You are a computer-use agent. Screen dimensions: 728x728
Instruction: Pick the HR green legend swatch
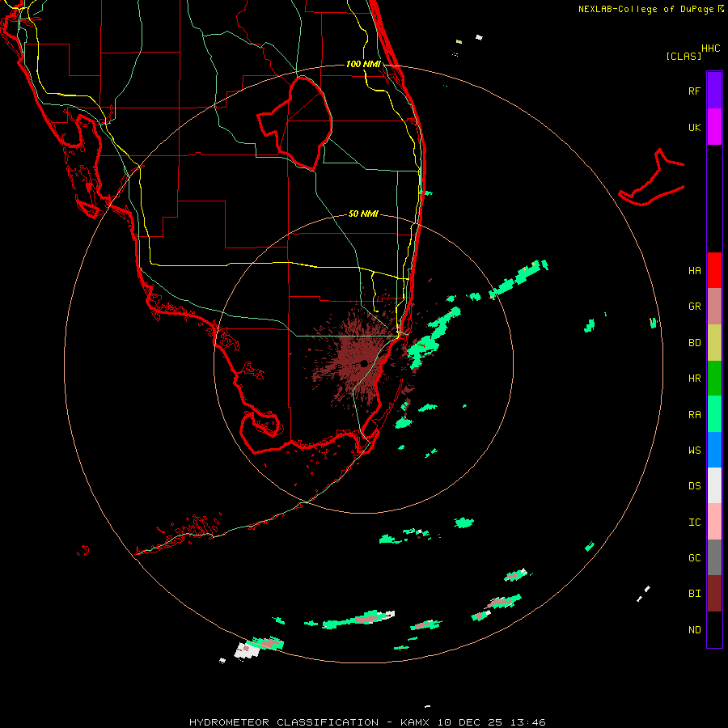click(714, 379)
